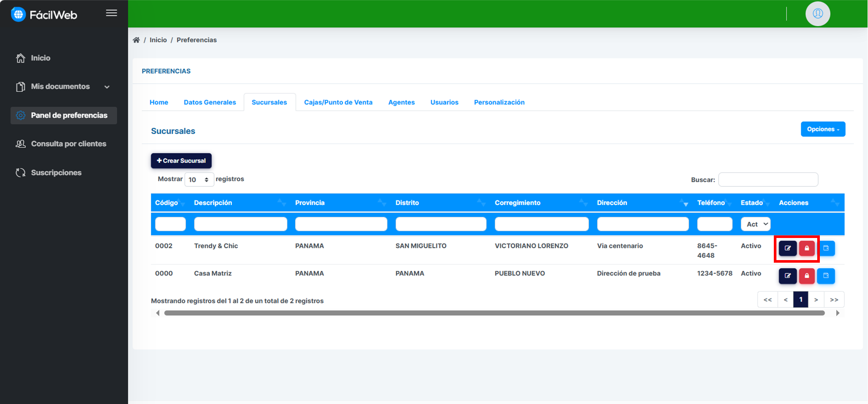
Task: Expand the Mis documentos submenu chevron
Action: [x=107, y=87]
